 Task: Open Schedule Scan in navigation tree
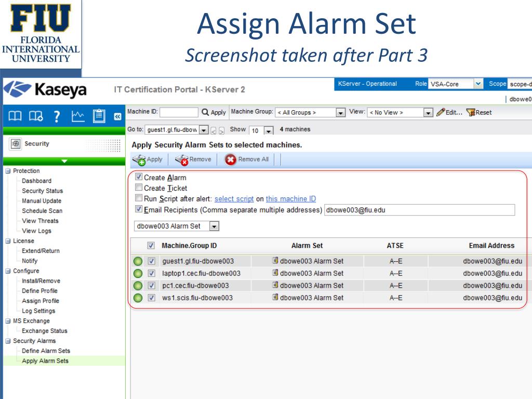coord(42,211)
